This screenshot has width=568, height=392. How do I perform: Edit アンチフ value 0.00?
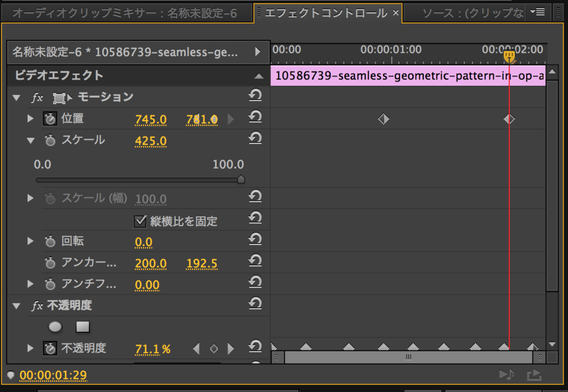click(147, 285)
